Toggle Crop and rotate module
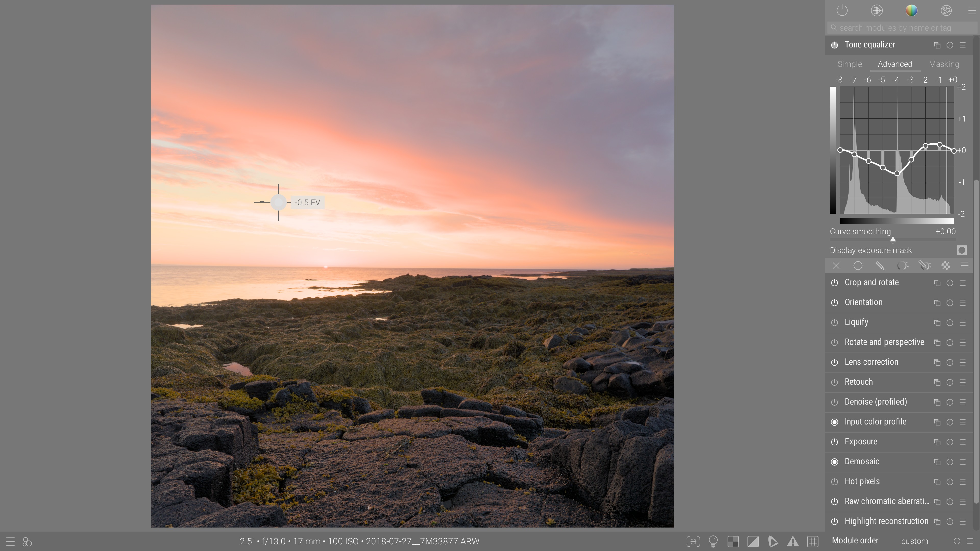Image resolution: width=980 pixels, height=551 pixels. click(834, 283)
